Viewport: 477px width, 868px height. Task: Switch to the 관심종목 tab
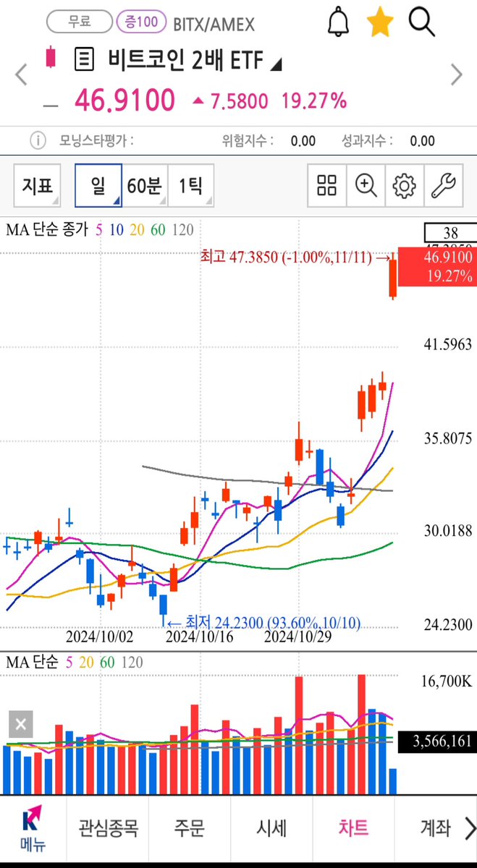[x=108, y=829]
